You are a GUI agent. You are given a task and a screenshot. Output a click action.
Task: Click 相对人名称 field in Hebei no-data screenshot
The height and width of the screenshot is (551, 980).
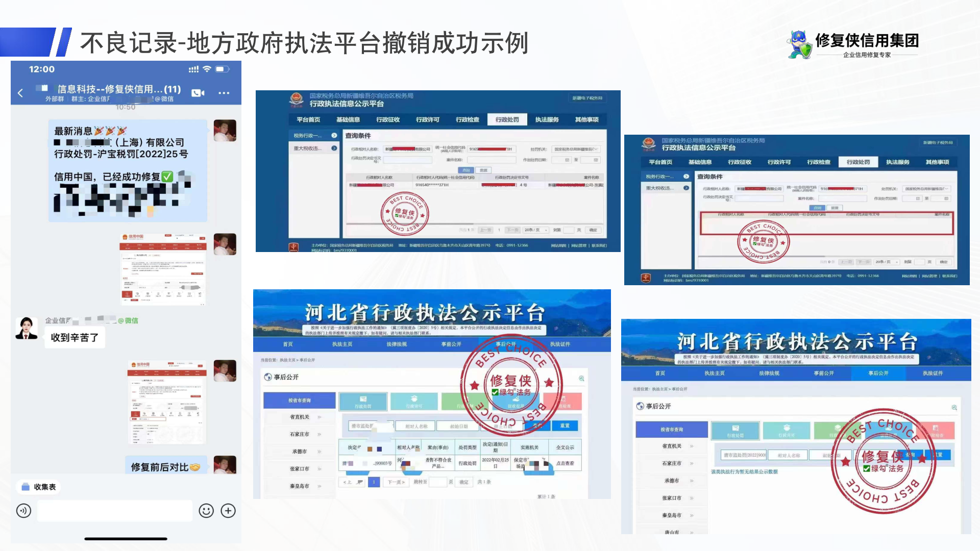click(x=789, y=455)
